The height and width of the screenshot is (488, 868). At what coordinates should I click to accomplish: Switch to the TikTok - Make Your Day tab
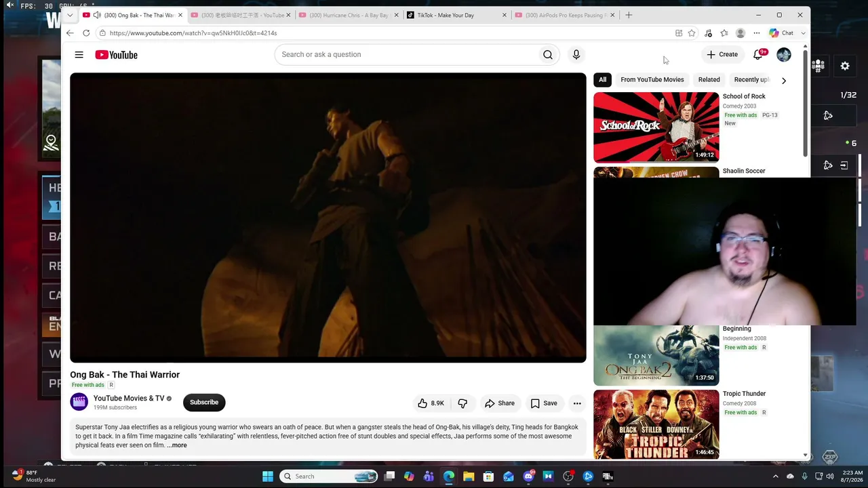click(x=456, y=15)
